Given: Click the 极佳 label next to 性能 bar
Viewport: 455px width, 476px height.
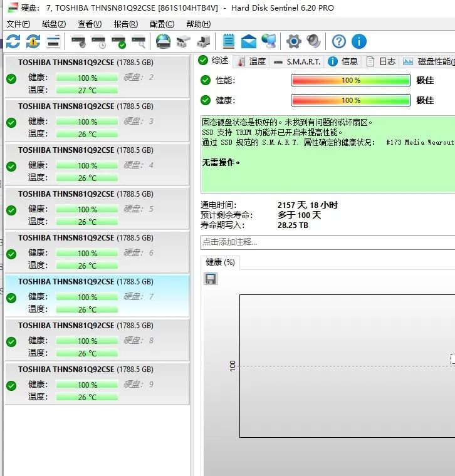Looking at the screenshot, I should click(425, 80).
